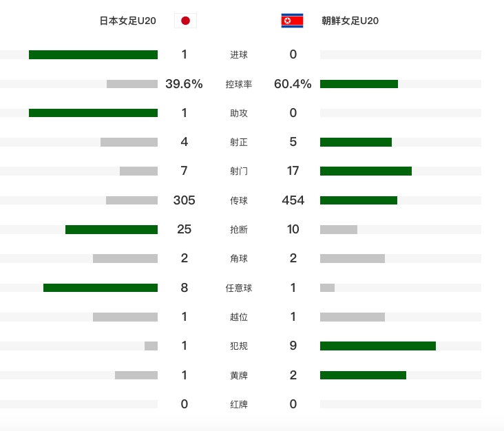Click the Japan flag icon

click(185, 21)
